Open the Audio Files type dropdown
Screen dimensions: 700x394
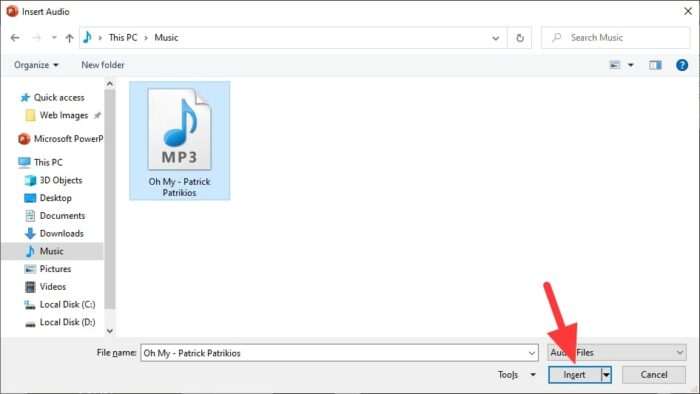pyautogui.click(x=617, y=353)
